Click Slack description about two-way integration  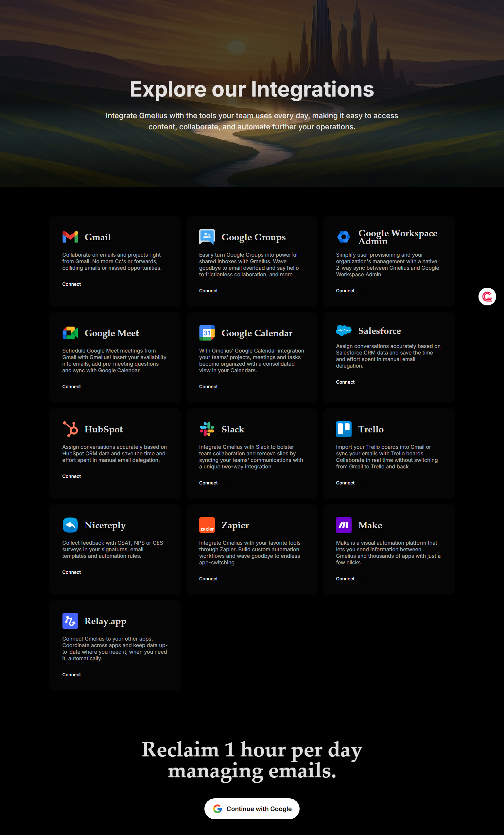tap(251, 457)
